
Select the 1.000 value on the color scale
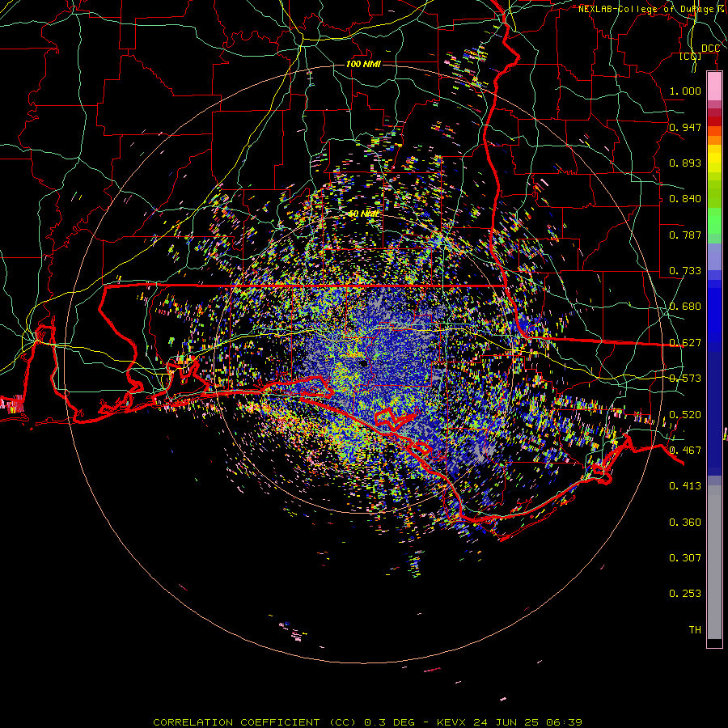[x=685, y=91]
